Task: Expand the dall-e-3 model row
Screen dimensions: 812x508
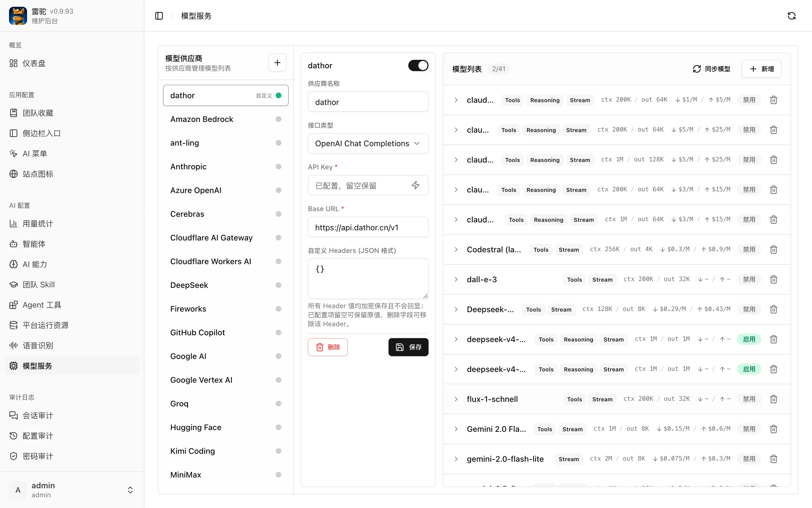Action: point(456,279)
